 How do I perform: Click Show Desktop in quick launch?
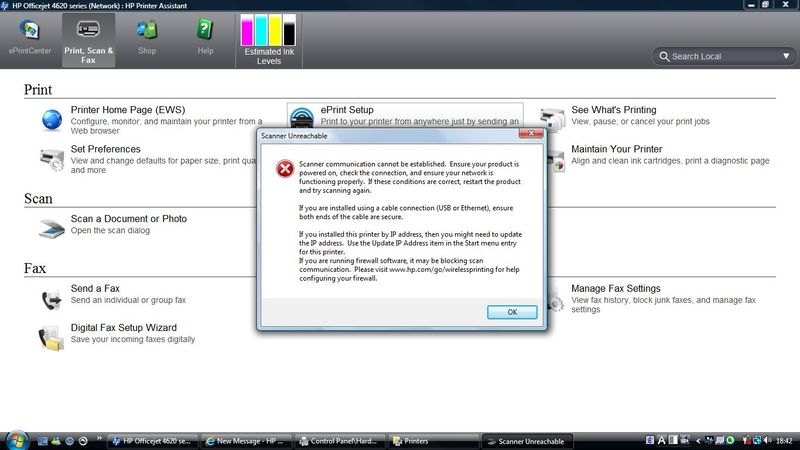43,441
